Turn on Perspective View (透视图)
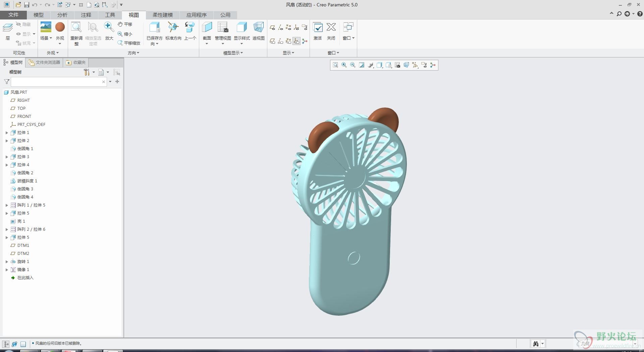Image resolution: width=644 pixels, height=352 pixels. pyautogui.click(x=258, y=31)
